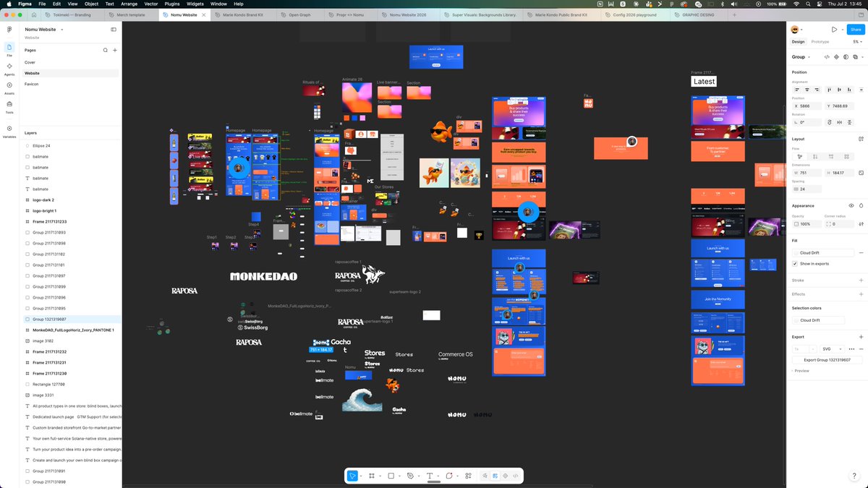
Task: Click the Cloud Drift fill swatch
Action: click(x=796, y=253)
